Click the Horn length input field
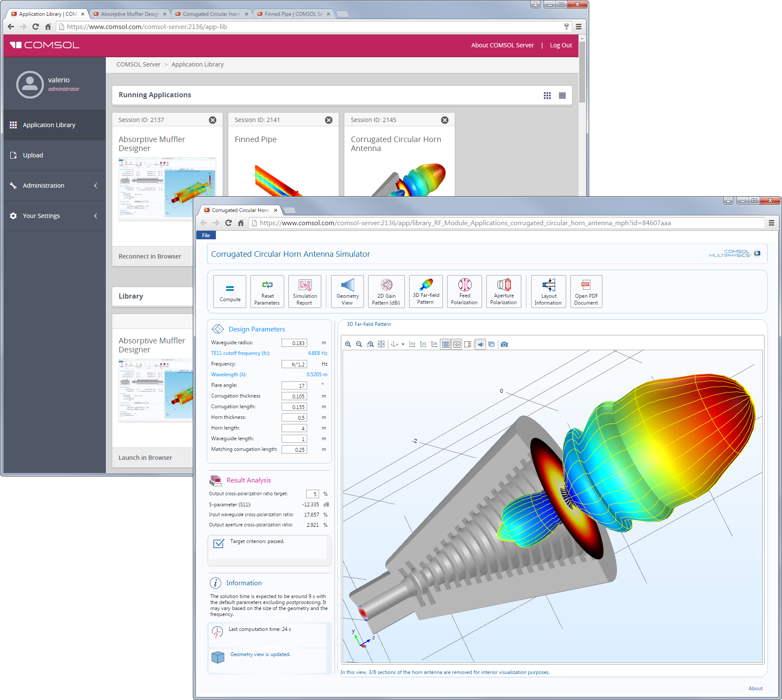This screenshot has width=782, height=700. pyautogui.click(x=294, y=428)
